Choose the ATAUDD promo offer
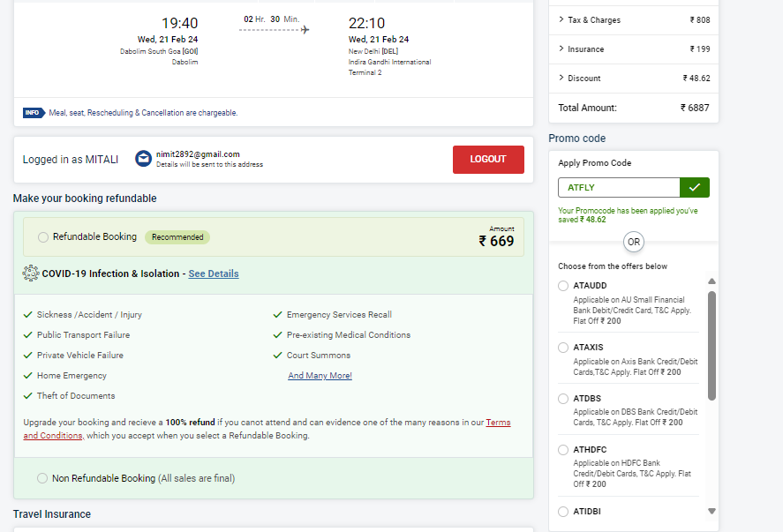 pyautogui.click(x=563, y=286)
